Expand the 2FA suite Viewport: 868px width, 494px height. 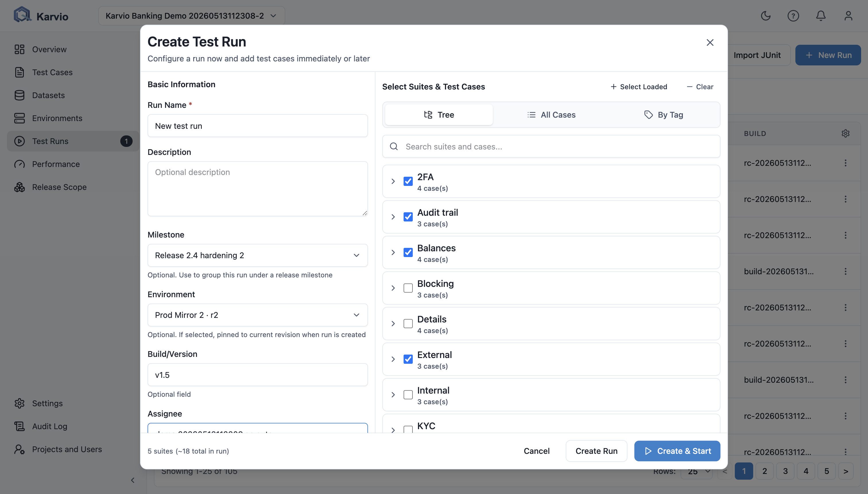pos(393,181)
